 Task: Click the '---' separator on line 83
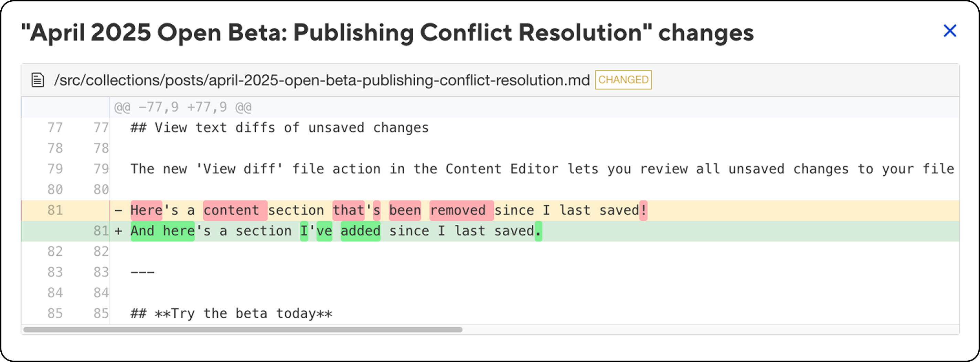[x=142, y=272]
